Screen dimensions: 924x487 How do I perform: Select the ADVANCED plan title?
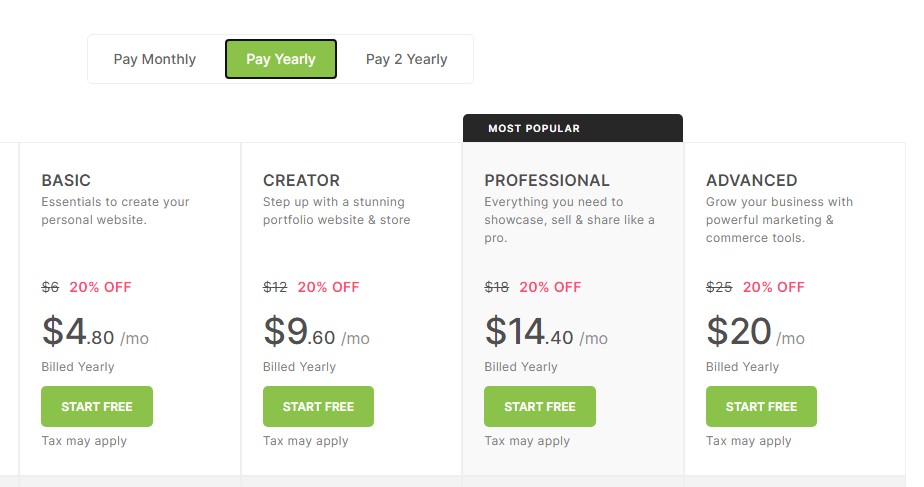(751, 181)
